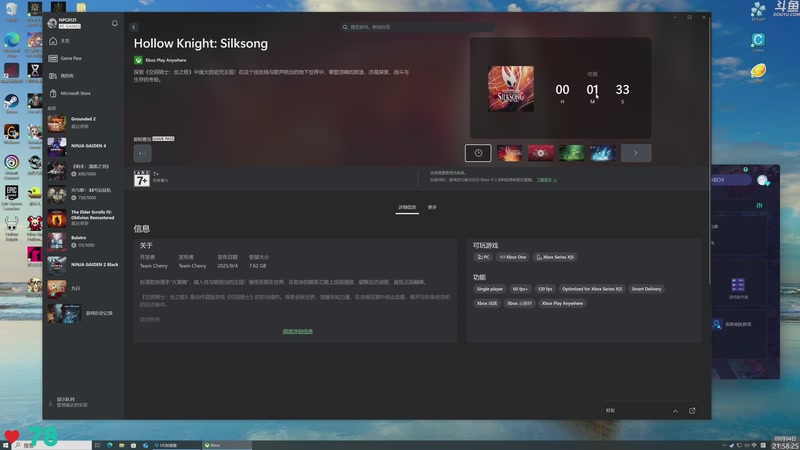The image size is (800, 450).
Task: Click the 60 fps+ feature chip
Action: [x=520, y=289]
